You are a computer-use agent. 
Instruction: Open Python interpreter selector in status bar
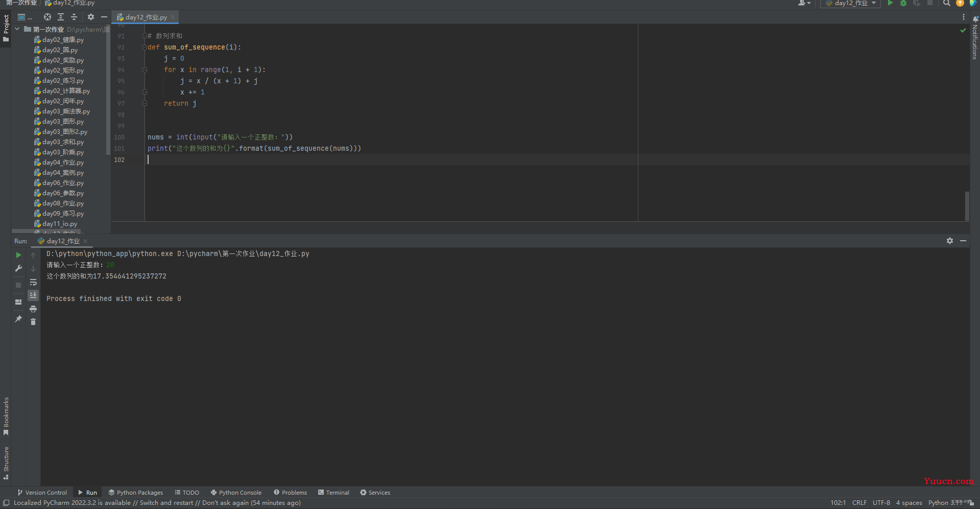tap(945, 503)
